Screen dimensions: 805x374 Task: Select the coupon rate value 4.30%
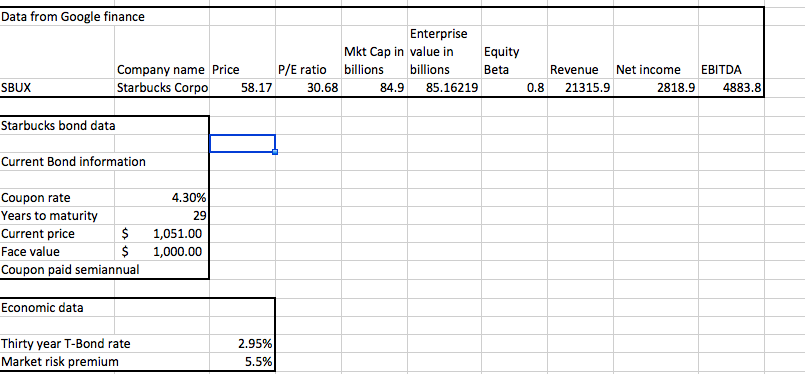pyautogui.click(x=162, y=198)
